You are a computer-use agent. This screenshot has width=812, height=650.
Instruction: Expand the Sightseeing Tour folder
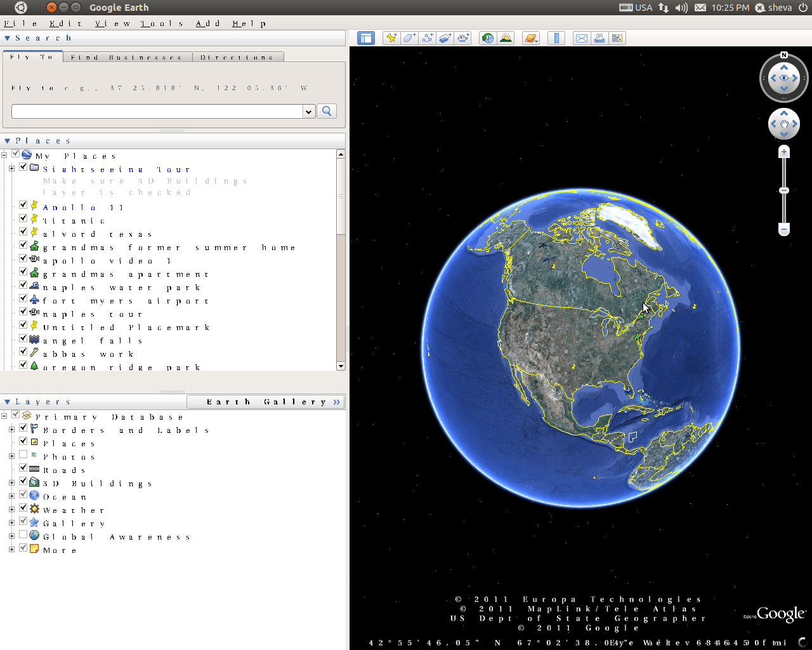11,168
